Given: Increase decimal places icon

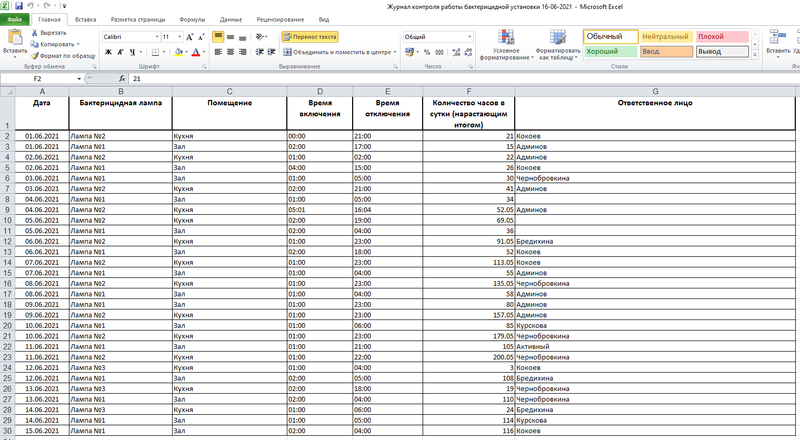Looking at the screenshot, I should point(456,52).
